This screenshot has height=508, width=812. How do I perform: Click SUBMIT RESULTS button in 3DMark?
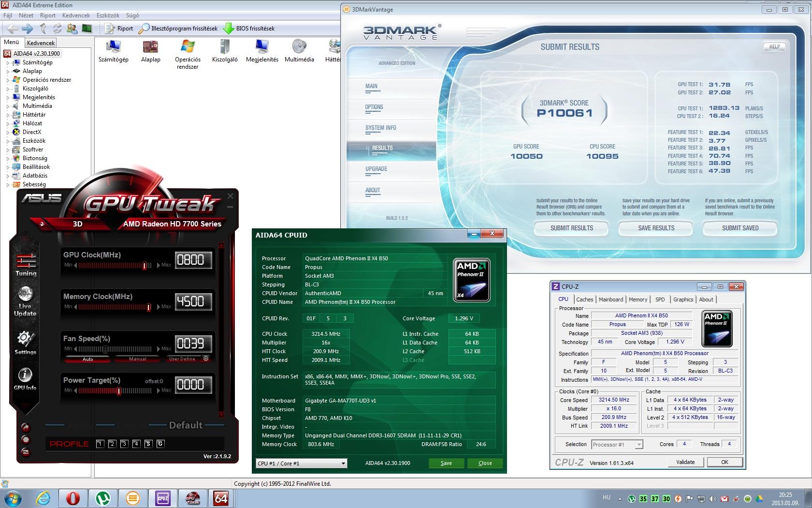(x=572, y=228)
